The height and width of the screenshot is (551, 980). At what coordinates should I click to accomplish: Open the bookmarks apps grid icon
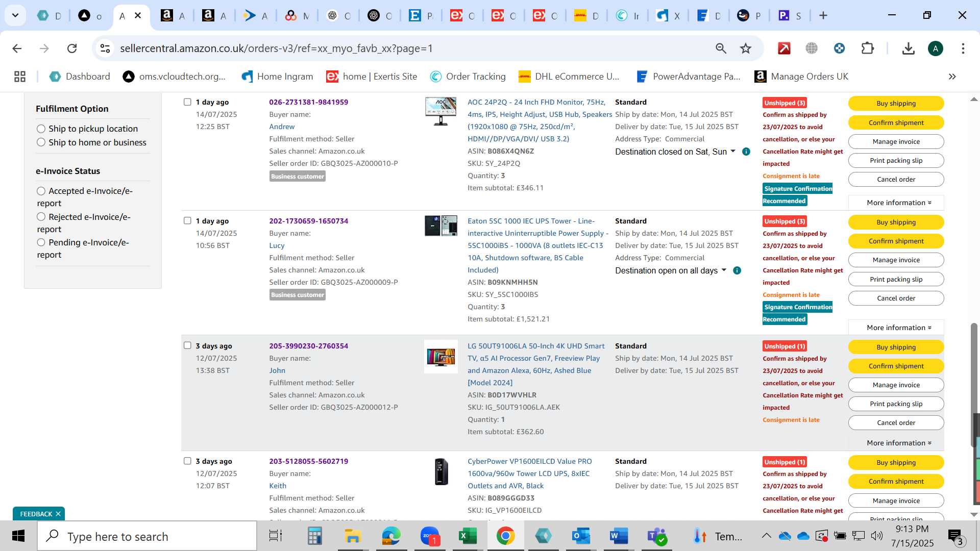(x=20, y=77)
